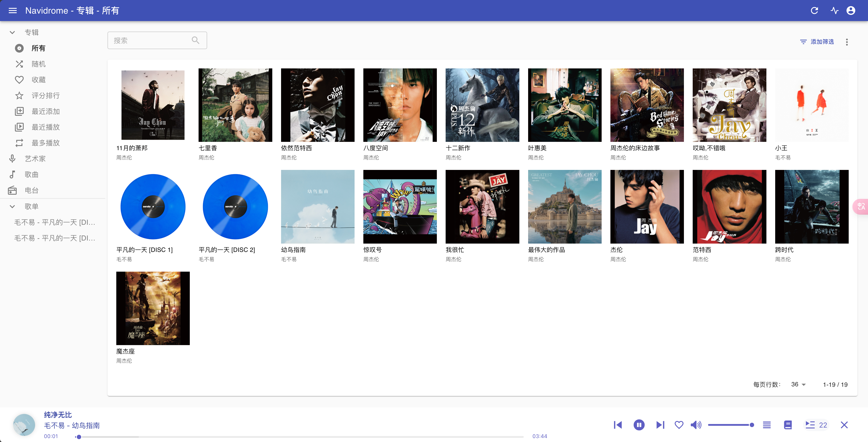
Task: Open the 我很忙 album cover
Action: (x=482, y=207)
